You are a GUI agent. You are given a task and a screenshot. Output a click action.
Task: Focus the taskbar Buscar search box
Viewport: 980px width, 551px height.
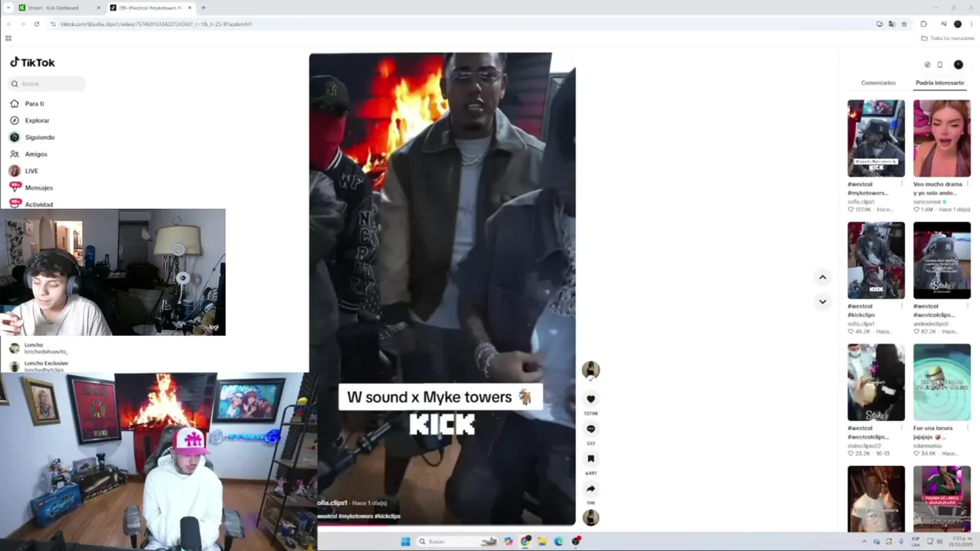457,541
